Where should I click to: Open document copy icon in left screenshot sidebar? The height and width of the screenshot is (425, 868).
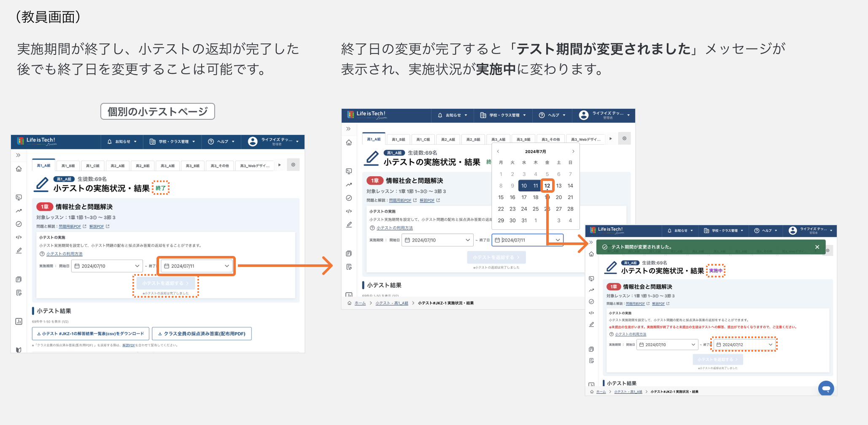[x=19, y=279]
